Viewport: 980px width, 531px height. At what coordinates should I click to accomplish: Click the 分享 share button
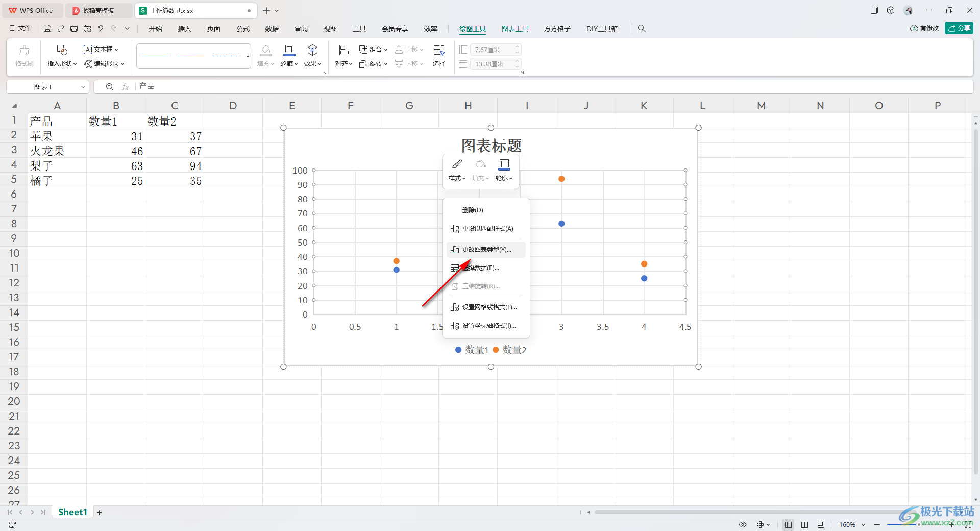959,28
